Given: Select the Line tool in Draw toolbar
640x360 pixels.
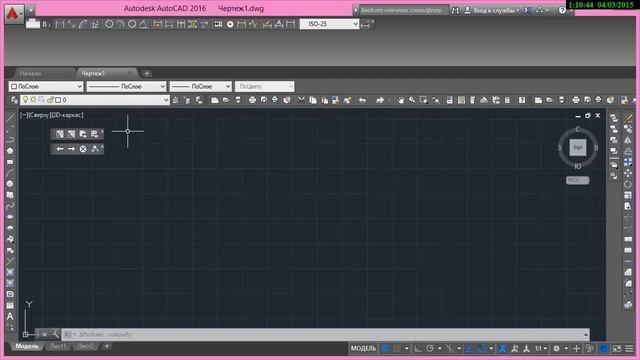Looking at the screenshot, I should click(x=10, y=118).
